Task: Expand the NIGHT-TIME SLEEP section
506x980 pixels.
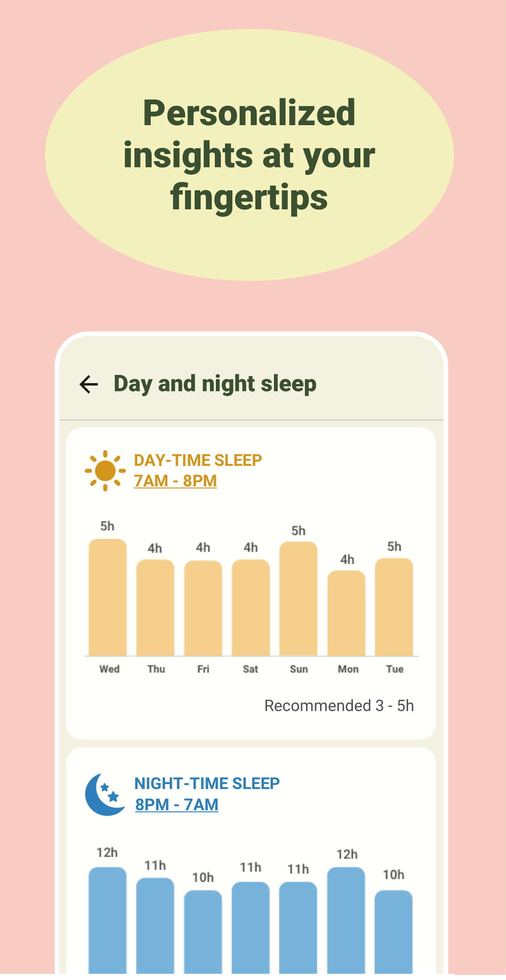Action: pyautogui.click(x=207, y=783)
